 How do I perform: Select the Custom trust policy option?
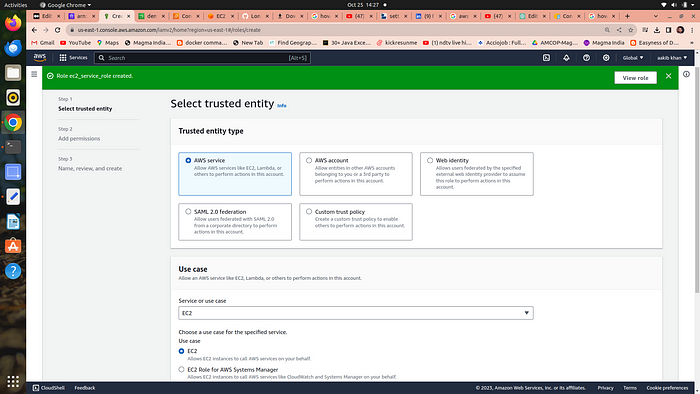coord(356,222)
